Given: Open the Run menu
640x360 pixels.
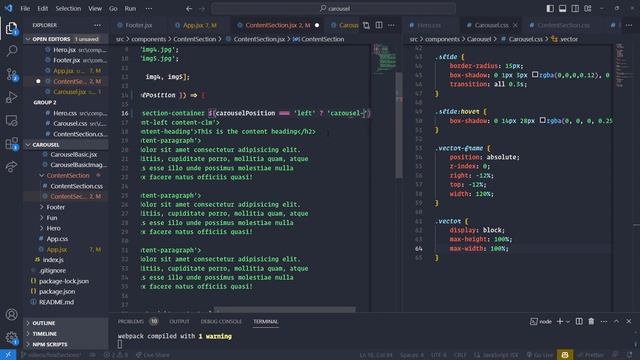Looking at the screenshot, I should tap(130, 9).
